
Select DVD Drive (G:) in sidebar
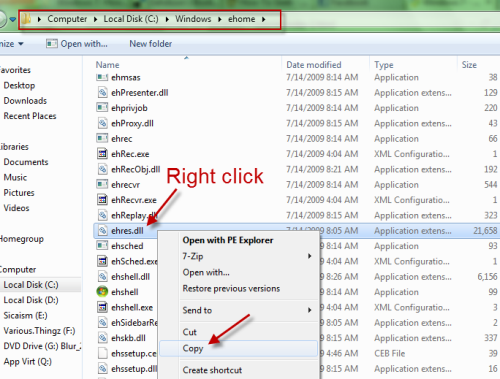[x=42, y=346]
